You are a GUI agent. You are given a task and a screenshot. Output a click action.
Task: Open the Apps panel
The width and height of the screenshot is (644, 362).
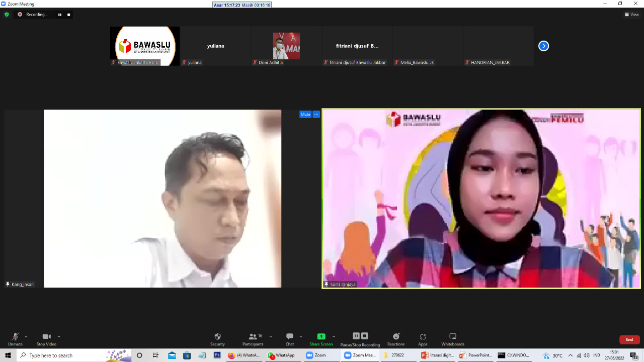(x=423, y=339)
